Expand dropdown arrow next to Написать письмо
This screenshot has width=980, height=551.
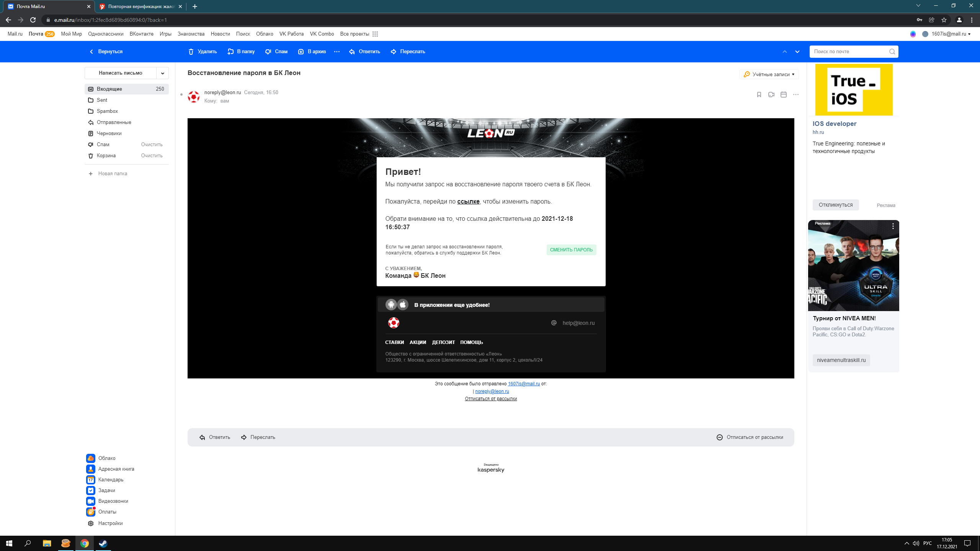tap(162, 73)
